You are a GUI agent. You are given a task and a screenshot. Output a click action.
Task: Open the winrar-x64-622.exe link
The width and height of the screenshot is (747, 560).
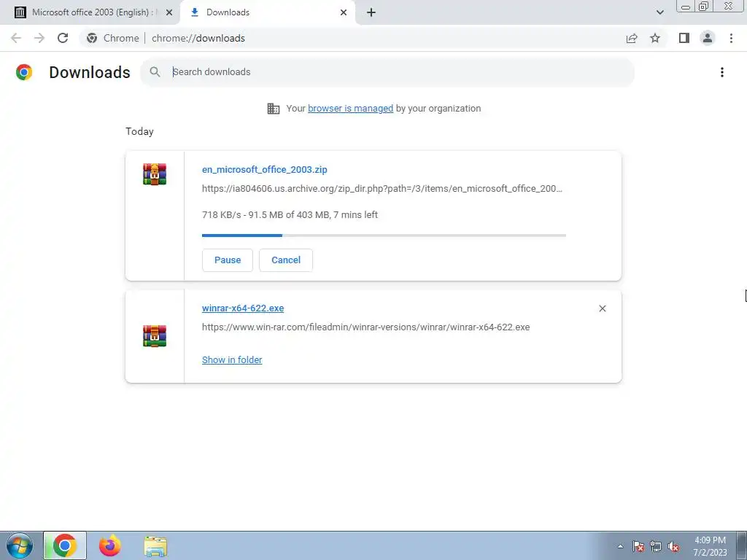(x=243, y=308)
